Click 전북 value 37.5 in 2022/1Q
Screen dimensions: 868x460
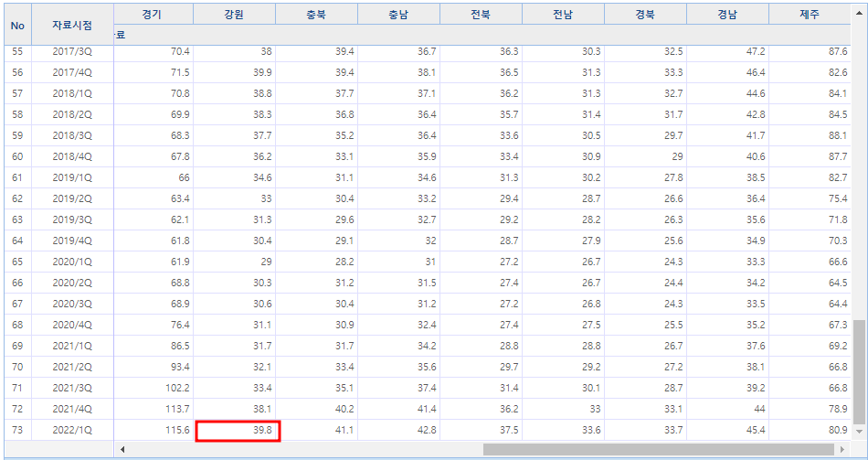[x=481, y=431]
